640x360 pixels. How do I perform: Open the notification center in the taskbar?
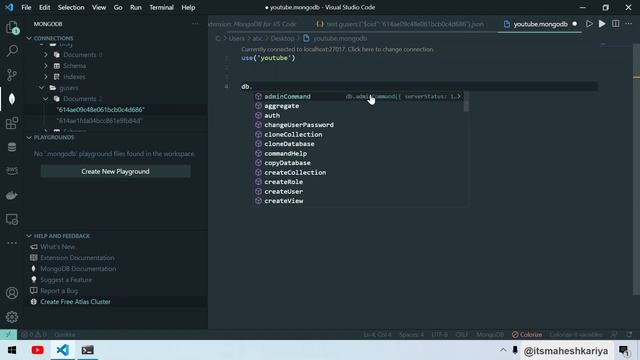tap(624, 350)
